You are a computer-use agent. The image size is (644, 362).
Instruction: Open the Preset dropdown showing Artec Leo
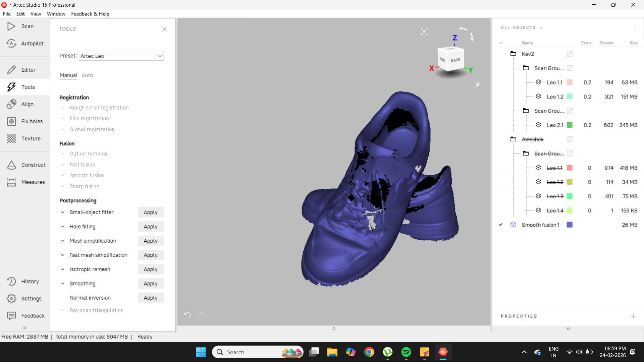pos(121,56)
